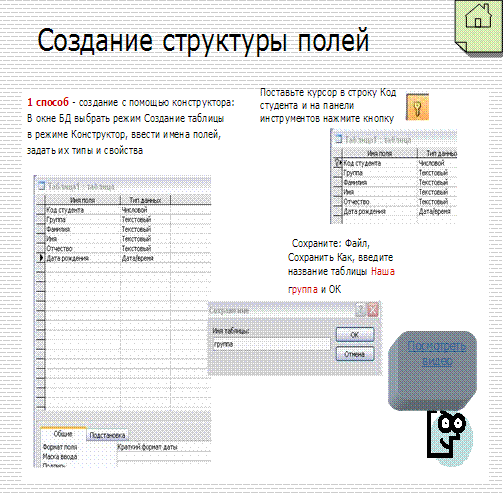Image resolution: width=503 pixels, height=497 pixels.
Task: Select row marker next to Дата рождения
Action: pyautogui.click(x=41, y=258)
